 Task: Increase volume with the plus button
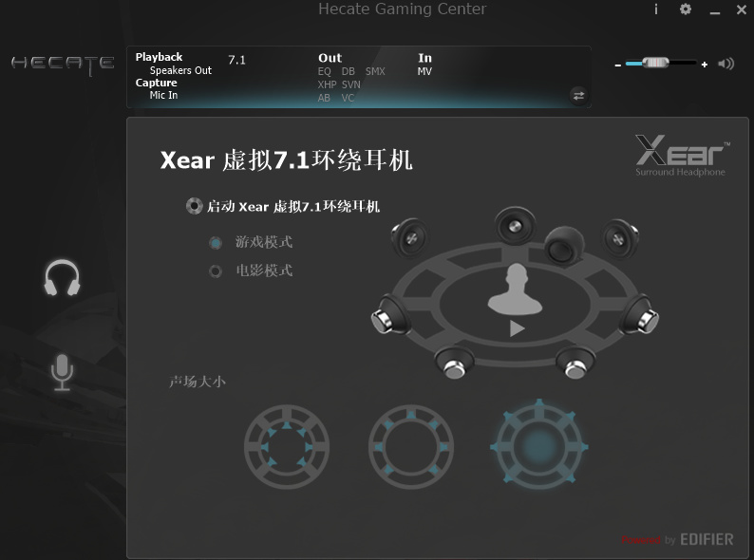point(705,64)
